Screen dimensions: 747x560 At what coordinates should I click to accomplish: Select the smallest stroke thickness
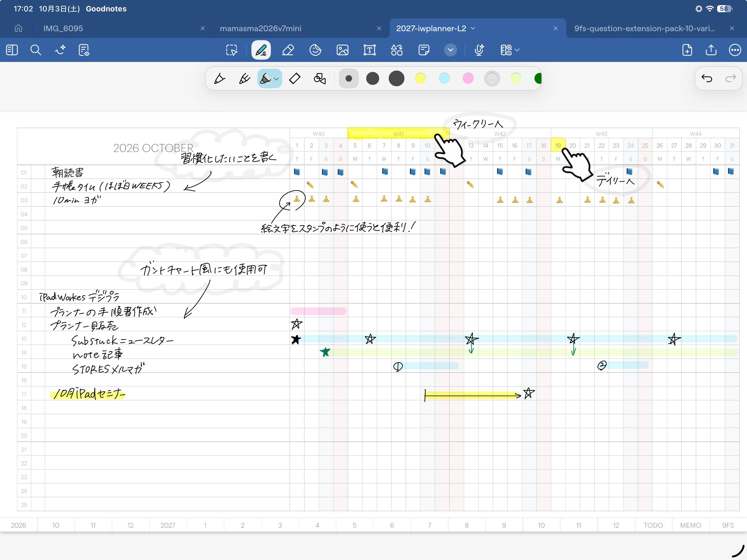pos(349,79)
